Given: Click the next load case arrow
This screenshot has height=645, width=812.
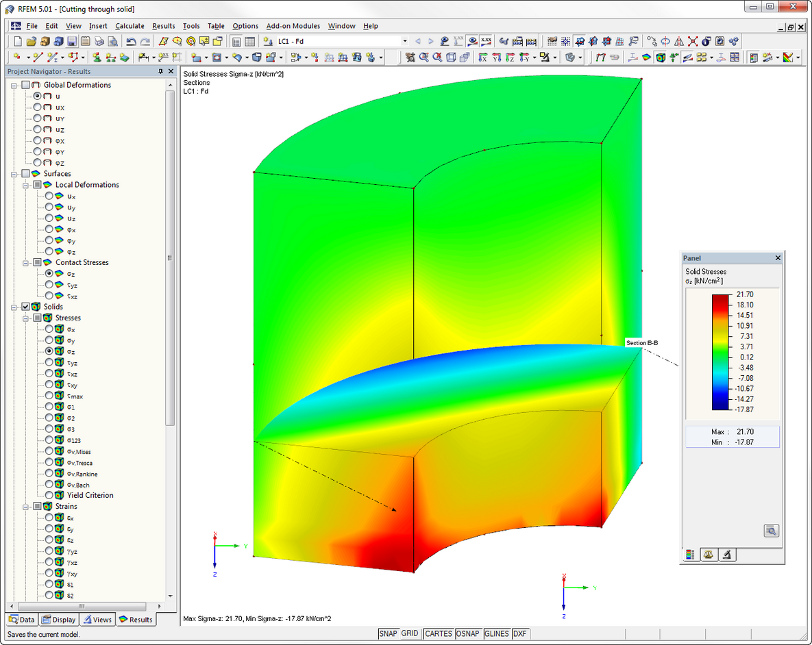Looking at the screenshot, I should [430, 41].
